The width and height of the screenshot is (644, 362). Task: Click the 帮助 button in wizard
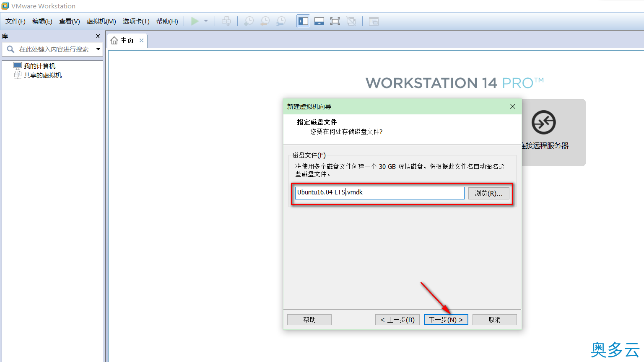click(309, 320)
